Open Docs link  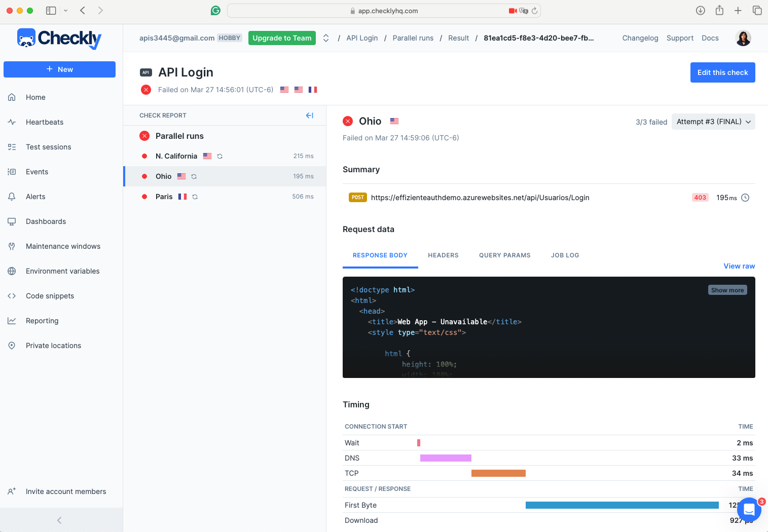pyautogui.click(x=710, y=38)
